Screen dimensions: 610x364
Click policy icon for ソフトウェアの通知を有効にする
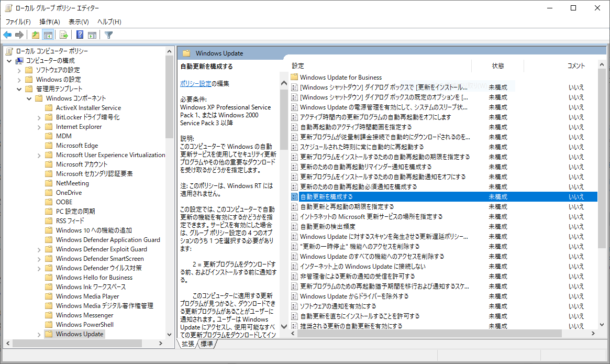coord(294,306)
